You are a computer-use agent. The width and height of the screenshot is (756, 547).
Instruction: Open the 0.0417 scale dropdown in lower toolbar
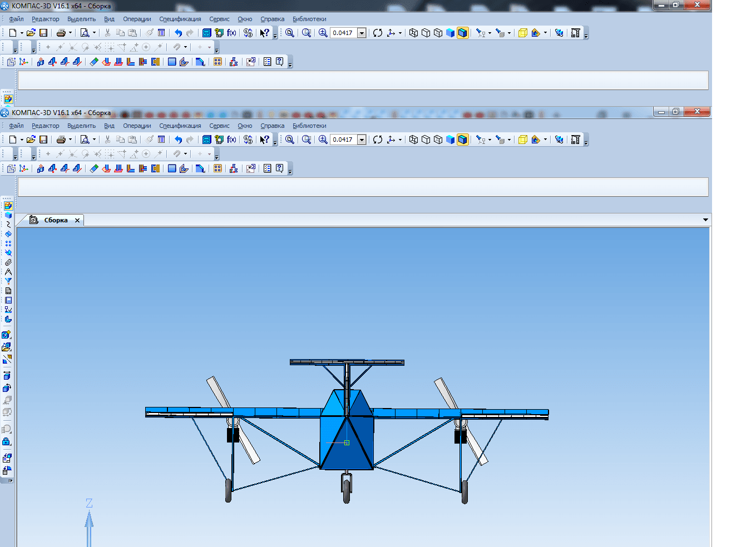362,140
